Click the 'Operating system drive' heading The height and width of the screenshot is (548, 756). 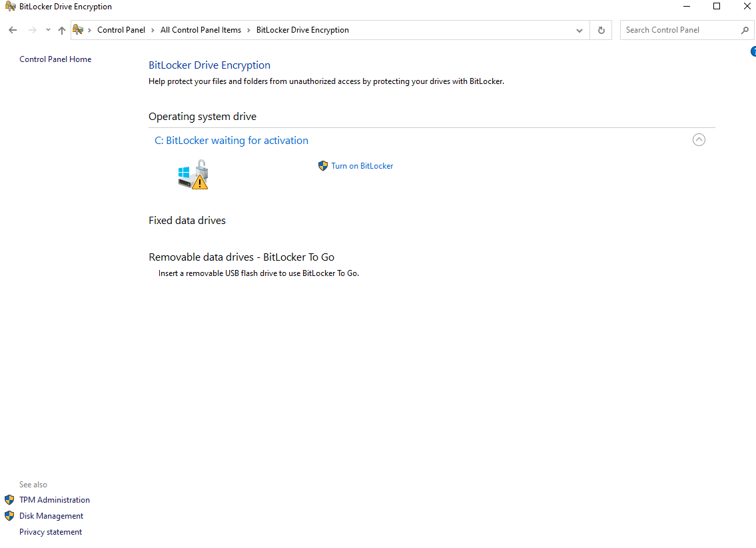click(202, 116)
